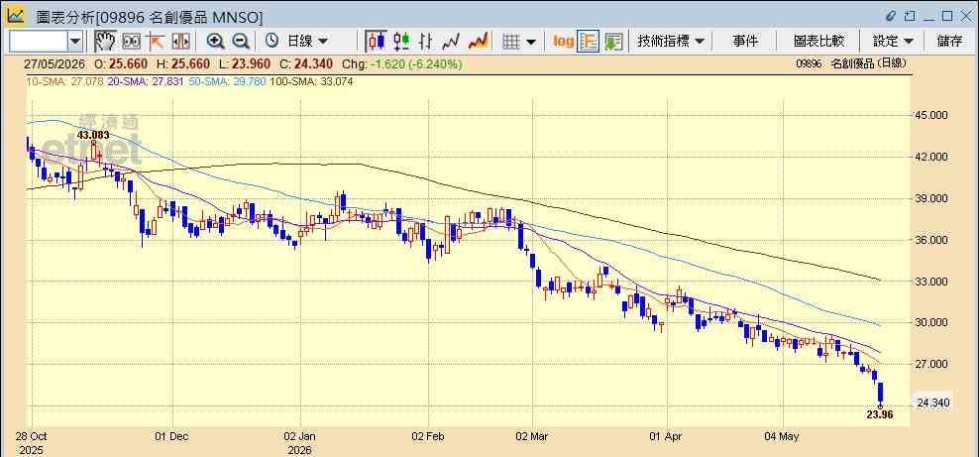
Task: Click the 45.000 price axis label
Action: pyautogui.click(x=931, y=115)
